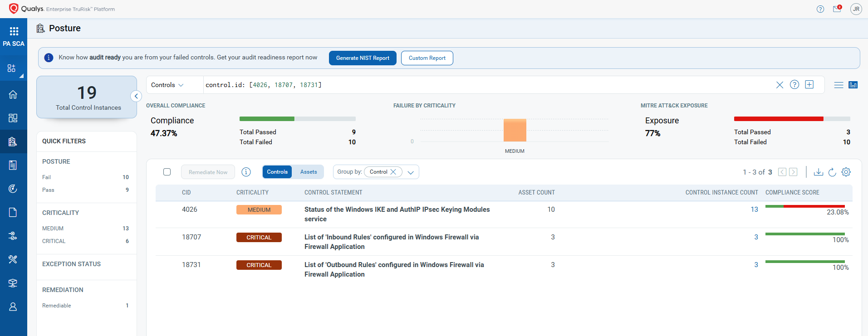This screenshot has width=868, height=336.
Task: Open the dashboard icon in sidebar
Action: (13, 118)
